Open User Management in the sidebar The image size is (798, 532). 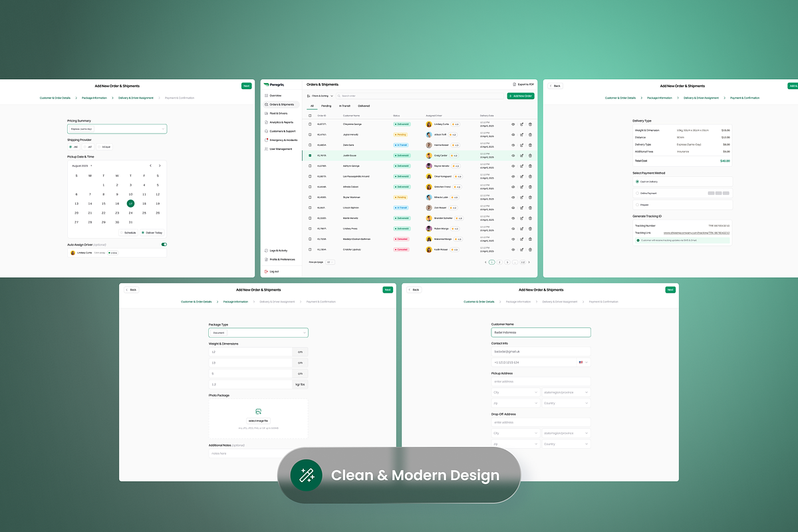tap(280, 149)
